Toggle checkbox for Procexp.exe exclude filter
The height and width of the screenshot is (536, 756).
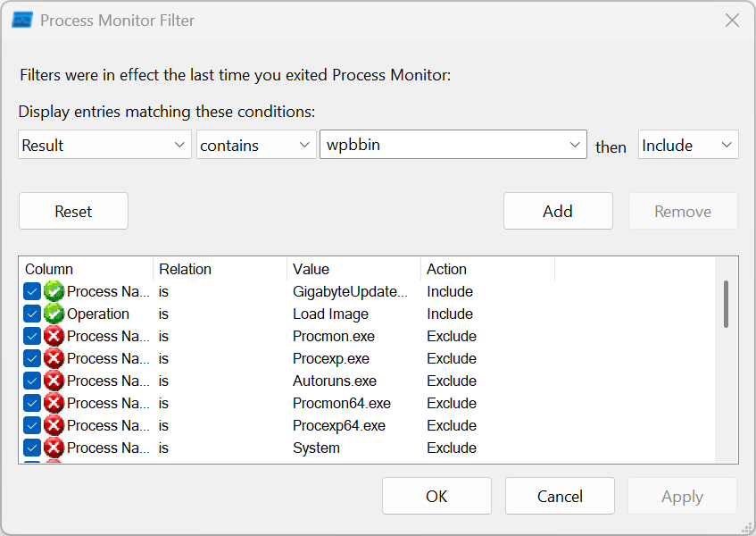(32, 358)
